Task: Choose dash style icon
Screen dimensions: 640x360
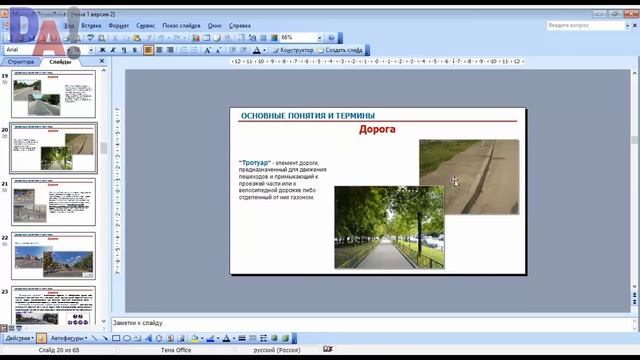Action: pyautogui.click(x=253, y=338)
